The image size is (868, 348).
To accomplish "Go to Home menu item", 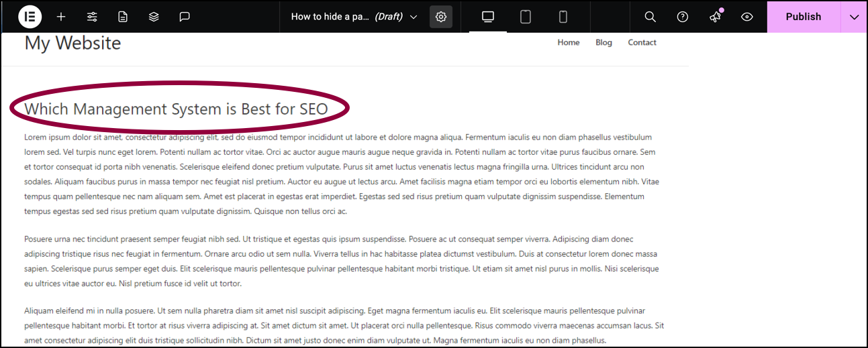I will tap(569, 42).
